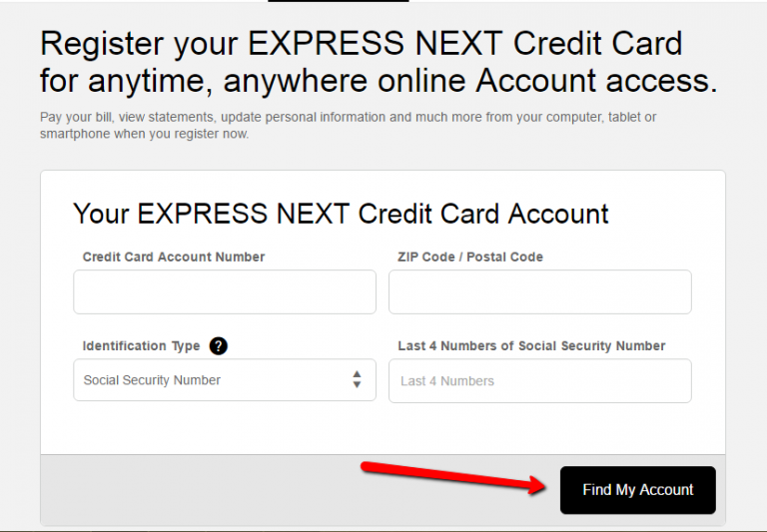Image resolution: width=767 pixels, height=532 pixels.
Task: Click the "Credit Card Account Number" label
Action: (x=174, y=257)
